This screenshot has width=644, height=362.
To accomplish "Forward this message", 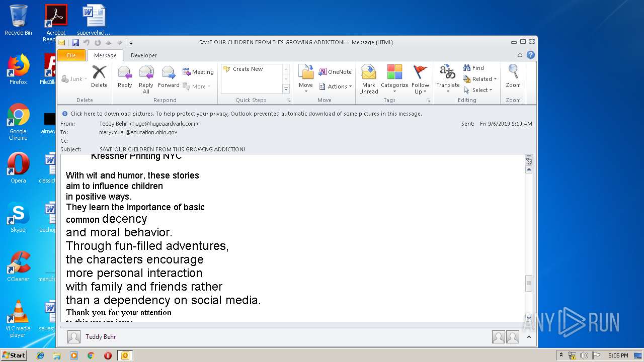I will coord(169,77).
